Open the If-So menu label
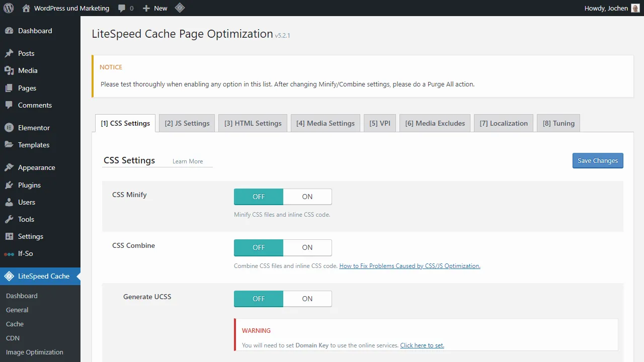 pyautogui.click(x=26, y=253)
